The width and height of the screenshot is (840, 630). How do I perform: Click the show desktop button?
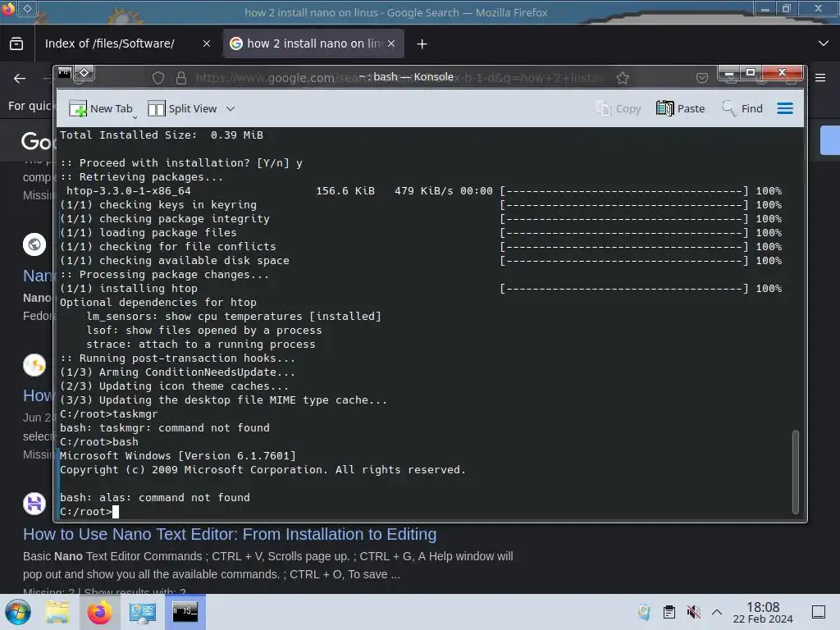pyautogui.click(x=819, y=612)
